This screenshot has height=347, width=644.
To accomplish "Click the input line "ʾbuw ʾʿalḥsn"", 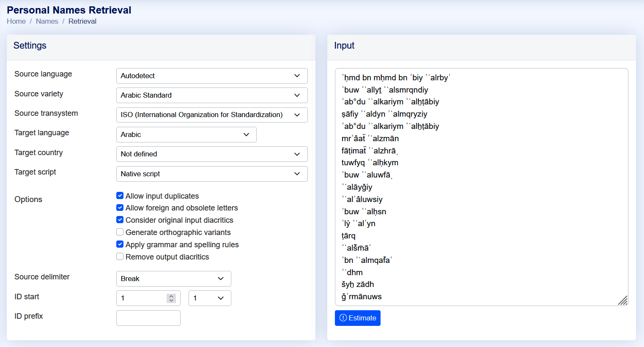I will [x=364, y=212].
